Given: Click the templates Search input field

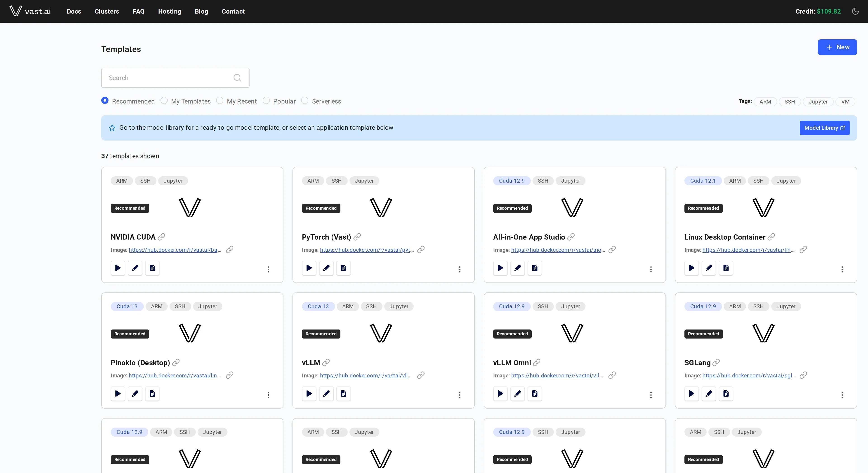Looking at the screenshot, I should (175, 78).
